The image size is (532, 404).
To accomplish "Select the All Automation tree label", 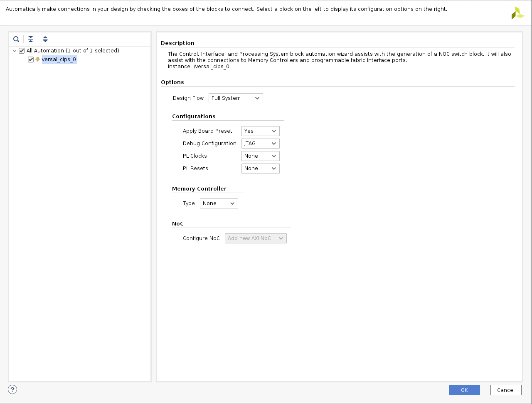I will click(73, 51).
